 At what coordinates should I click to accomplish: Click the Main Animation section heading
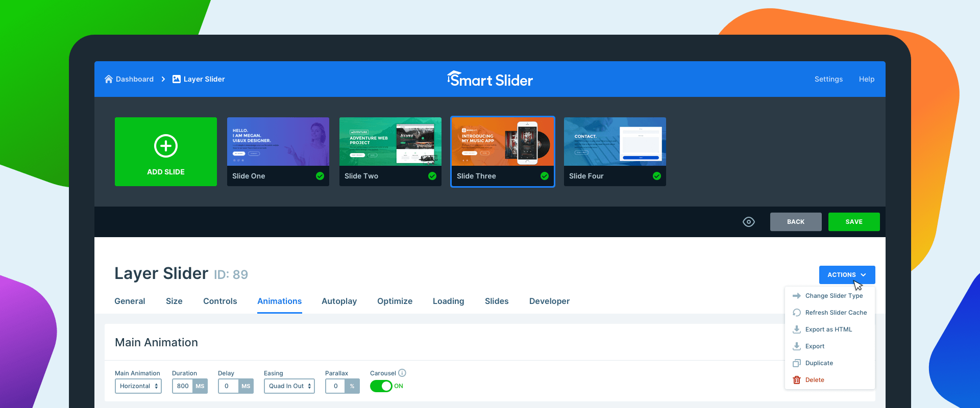point(156,343)
